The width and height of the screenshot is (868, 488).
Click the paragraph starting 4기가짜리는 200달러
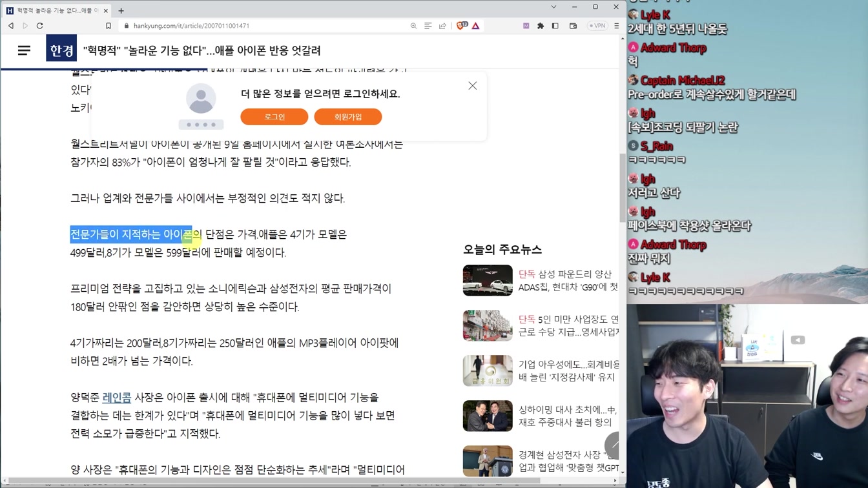[x=234, y=352]
